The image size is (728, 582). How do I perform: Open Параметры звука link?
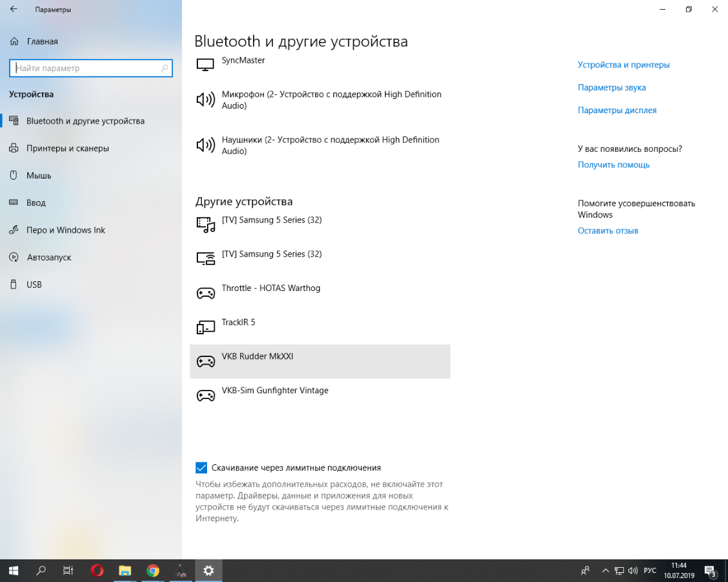point(612,88)
